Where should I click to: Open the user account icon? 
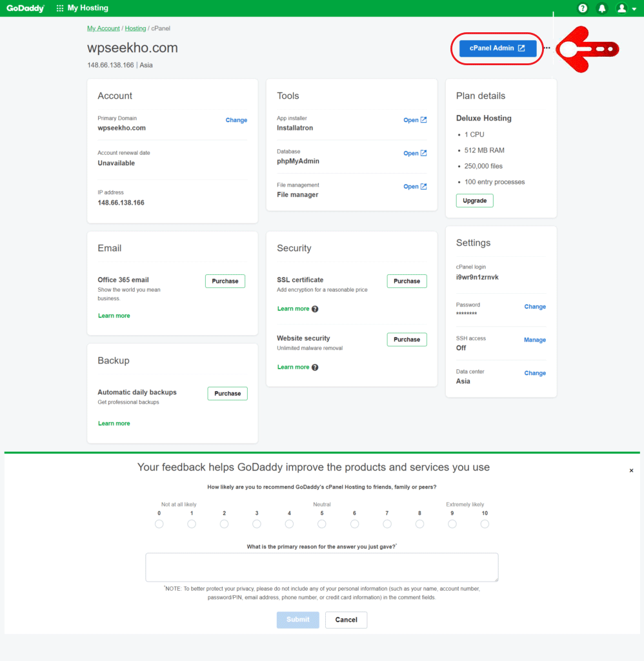(x=621, y=8)
